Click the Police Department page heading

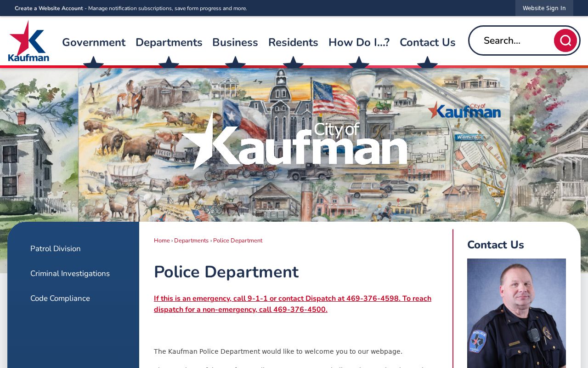[x=226, y=272]
